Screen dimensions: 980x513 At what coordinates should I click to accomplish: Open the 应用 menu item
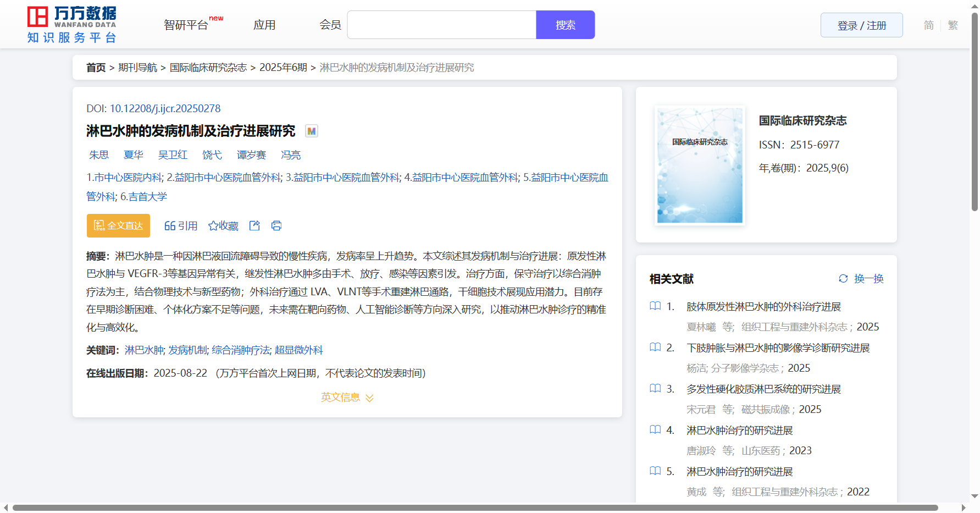click(x=264, y=25)
